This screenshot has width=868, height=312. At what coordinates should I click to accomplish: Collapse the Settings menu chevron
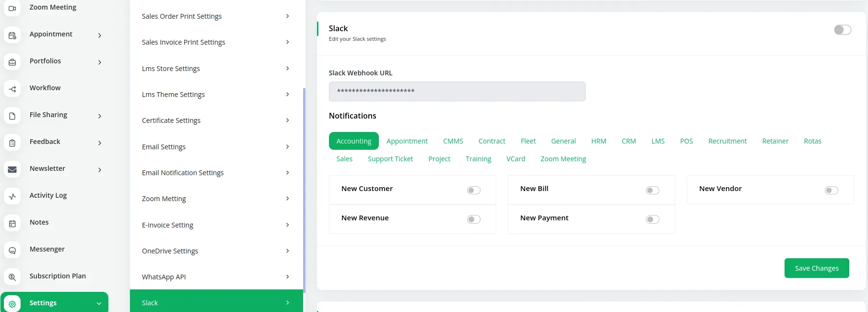pos(99,303)
